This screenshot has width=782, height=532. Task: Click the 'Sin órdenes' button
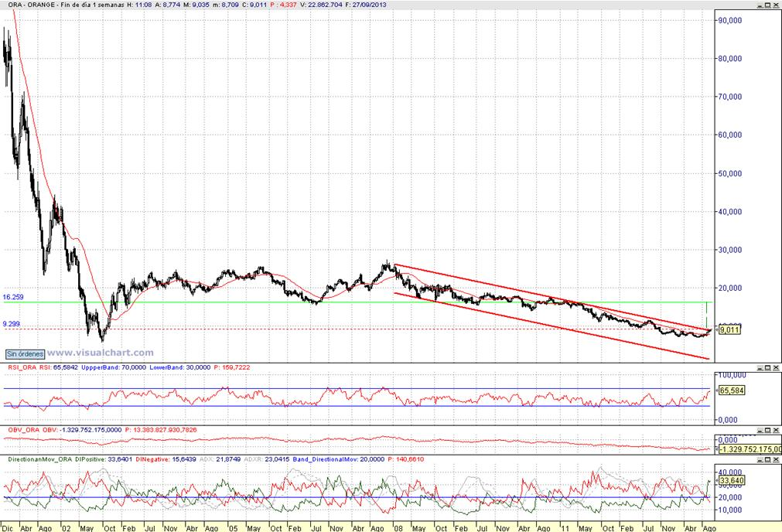pos(25,354)
